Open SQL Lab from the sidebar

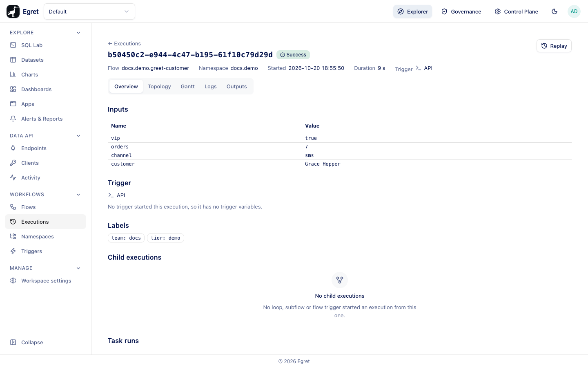(45, 45)
